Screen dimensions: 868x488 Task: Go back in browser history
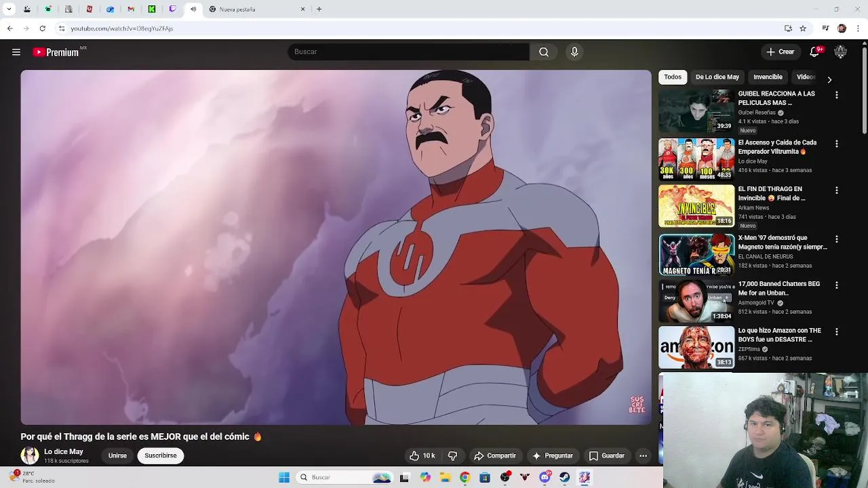pos(9,28)
